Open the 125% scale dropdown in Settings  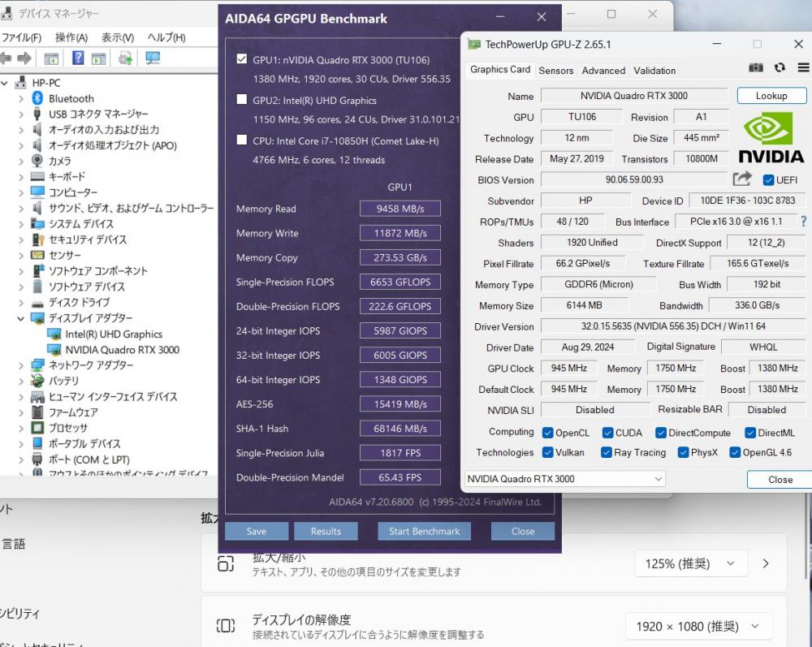[691, 563]
